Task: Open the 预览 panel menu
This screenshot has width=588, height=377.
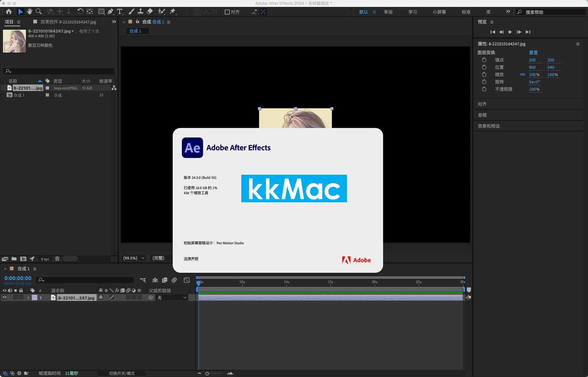Action: point(492,22)
